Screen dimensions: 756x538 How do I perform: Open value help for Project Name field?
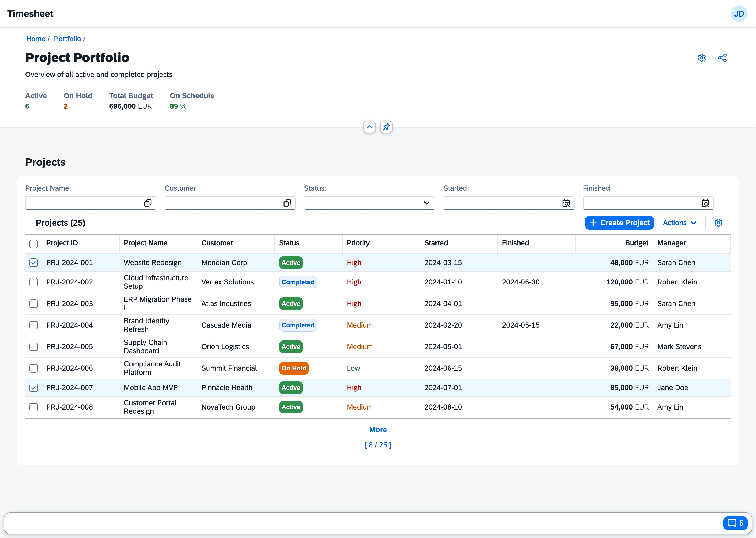point(147,203)
